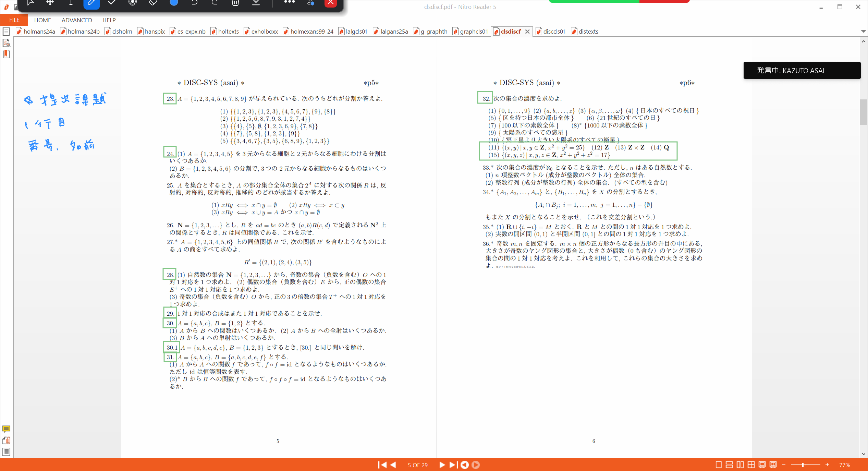Switch to the holtexts document tab
The width and height of the screenshot is (868, 471).
coord(225,32)
